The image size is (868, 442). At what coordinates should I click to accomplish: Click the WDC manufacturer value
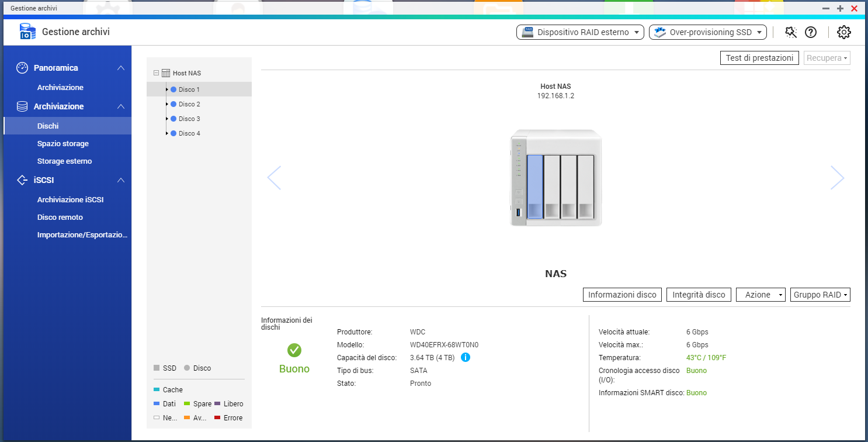[418, 332]
